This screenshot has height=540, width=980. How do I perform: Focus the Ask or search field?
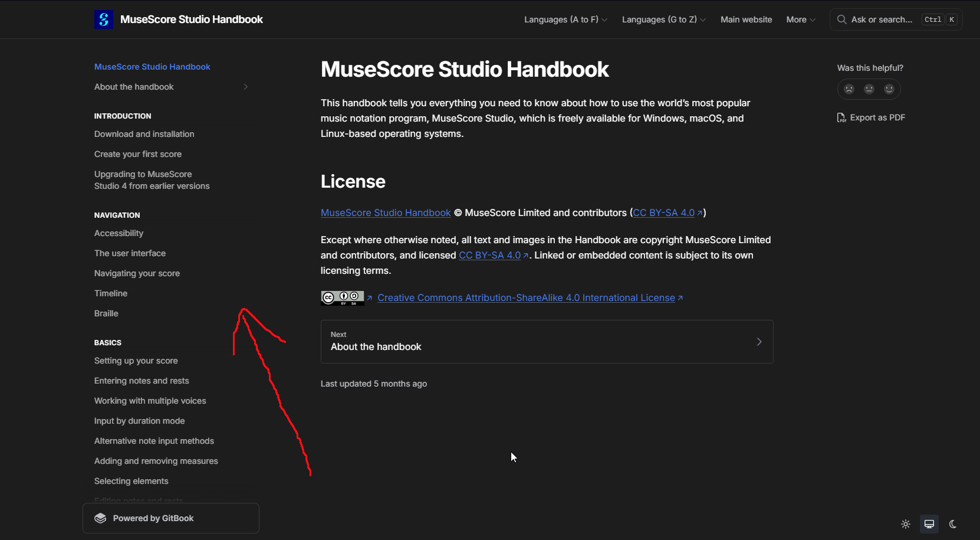pyautogui.click(x=896, y=19)
